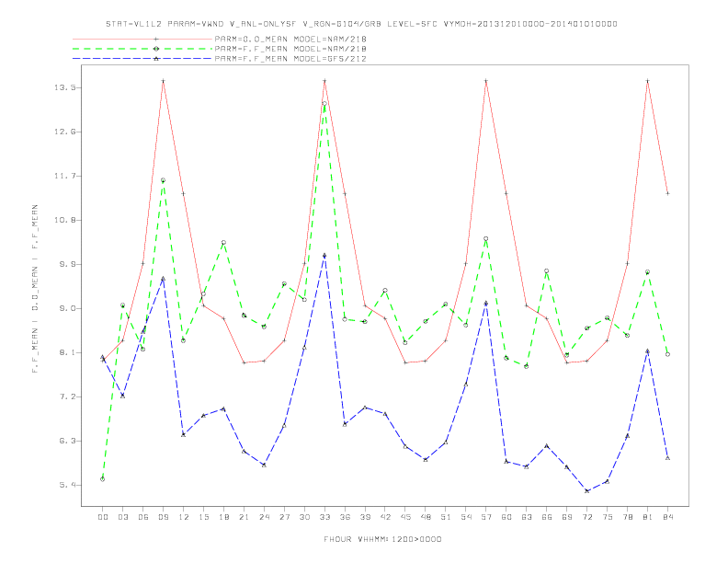The image size is (728, 563).
Task: Click x-axis tick label 39
Action: point(365,517)
